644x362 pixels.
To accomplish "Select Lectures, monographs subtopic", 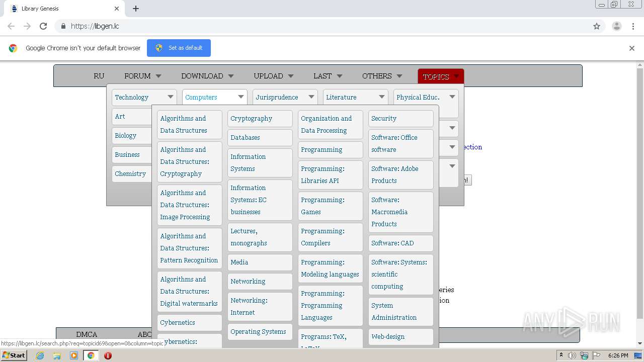I will (260, 237).
